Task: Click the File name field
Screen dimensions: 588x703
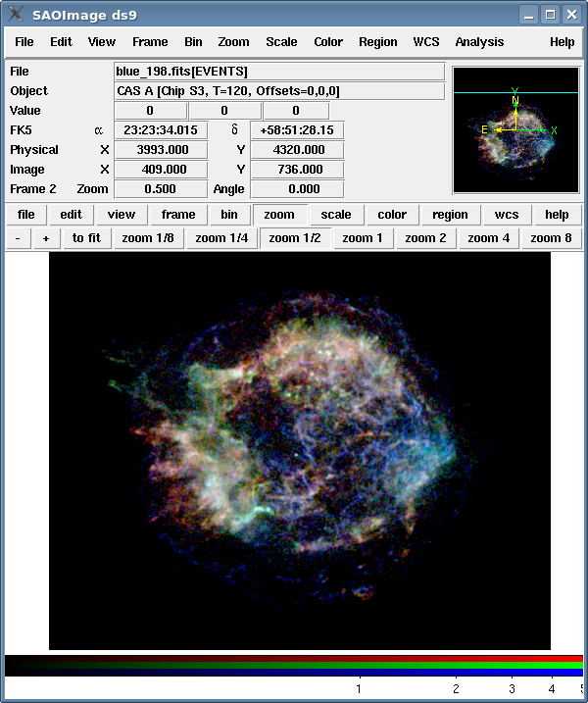Action: point(279,72)
